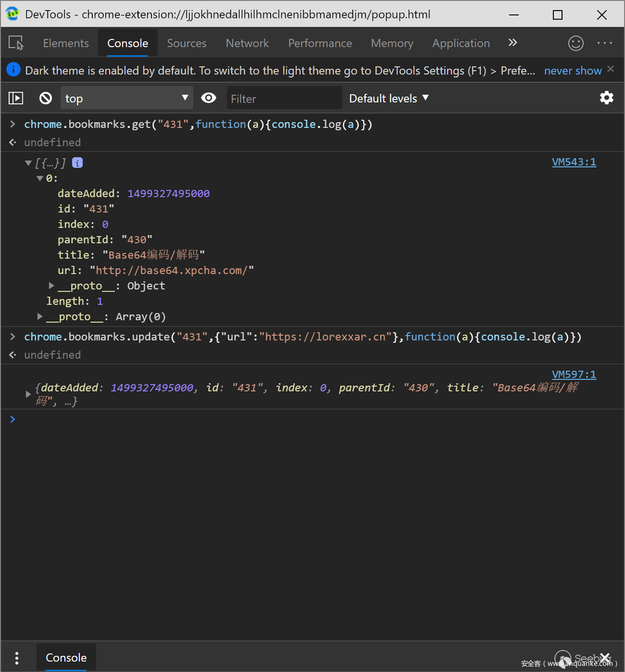The width and height of the screenshot is (625, 672).
Task: Dismiss the dark theme info banner
Action: pyautogui.click(x=611, y=69)
